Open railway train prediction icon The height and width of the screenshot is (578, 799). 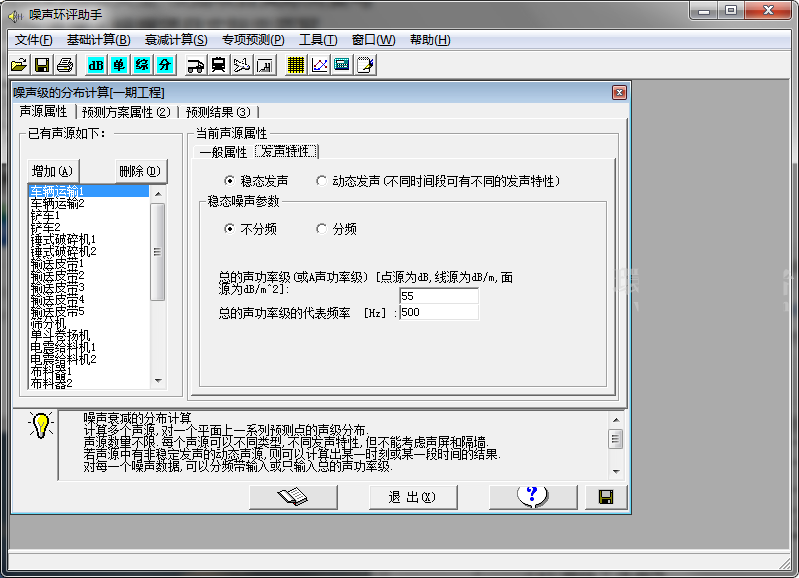coord(219,65)
